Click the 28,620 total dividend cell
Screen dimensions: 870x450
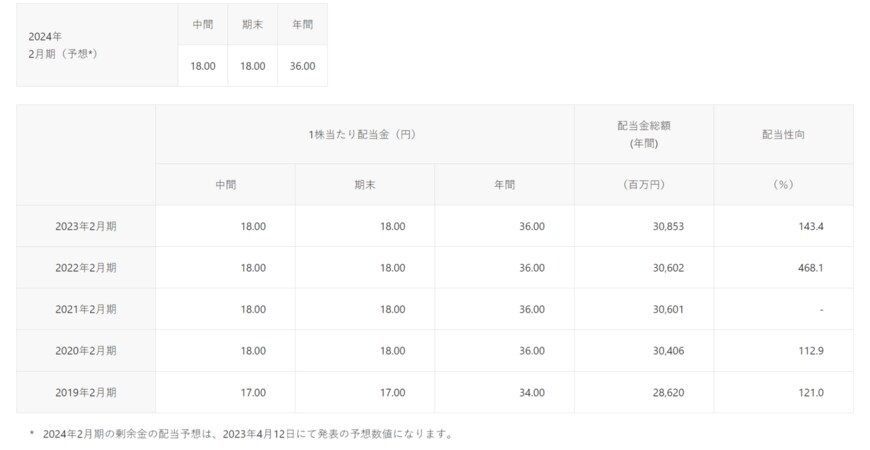click(x=667, y=392)
